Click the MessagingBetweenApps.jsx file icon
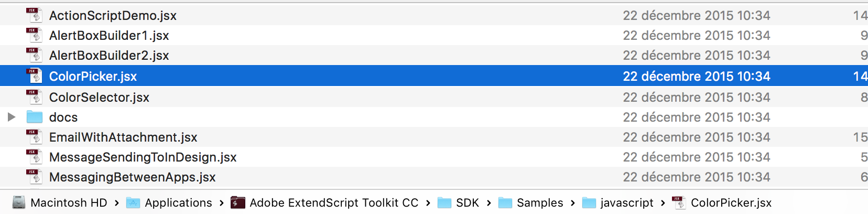 [x=34, y=177]
